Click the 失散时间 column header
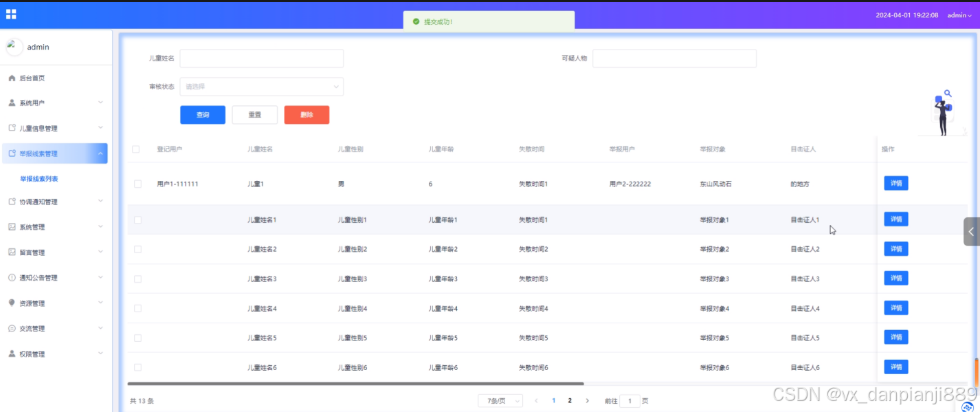This screenshot has width=980, height=412. click(531, 149)
